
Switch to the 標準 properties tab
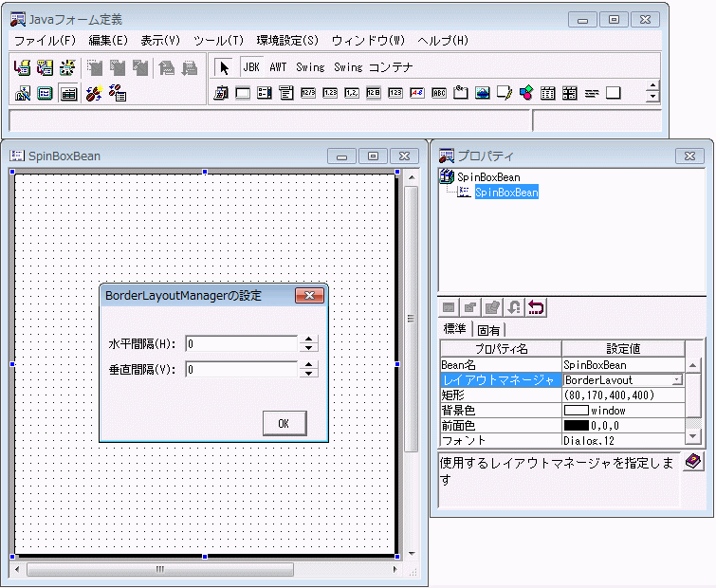tap(455, 329)
